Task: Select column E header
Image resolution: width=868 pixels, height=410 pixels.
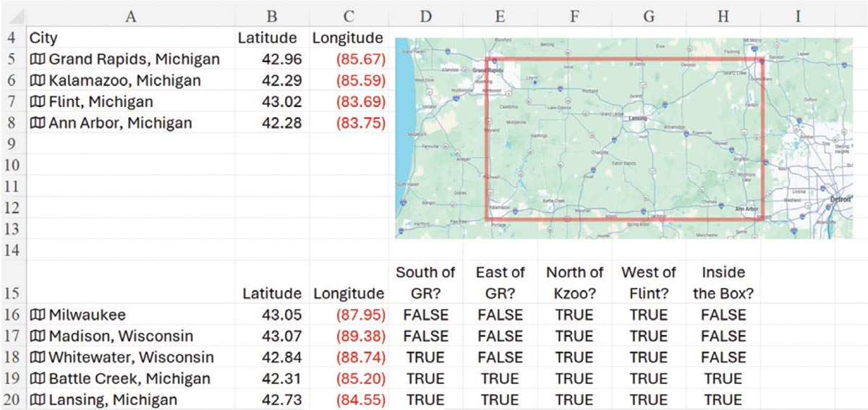Action: coord(500,15)
